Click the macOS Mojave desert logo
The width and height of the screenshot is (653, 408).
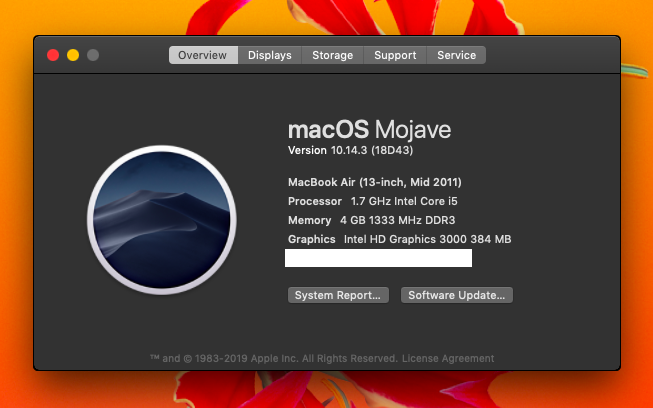[x=162, y=220]
